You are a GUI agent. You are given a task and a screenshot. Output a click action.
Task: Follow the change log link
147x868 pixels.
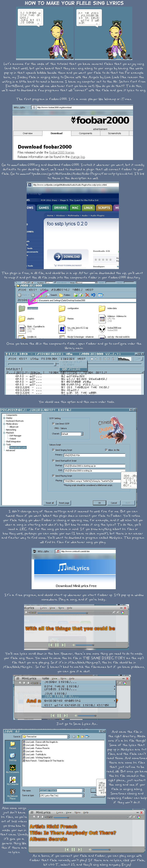[x=78, y=157]
